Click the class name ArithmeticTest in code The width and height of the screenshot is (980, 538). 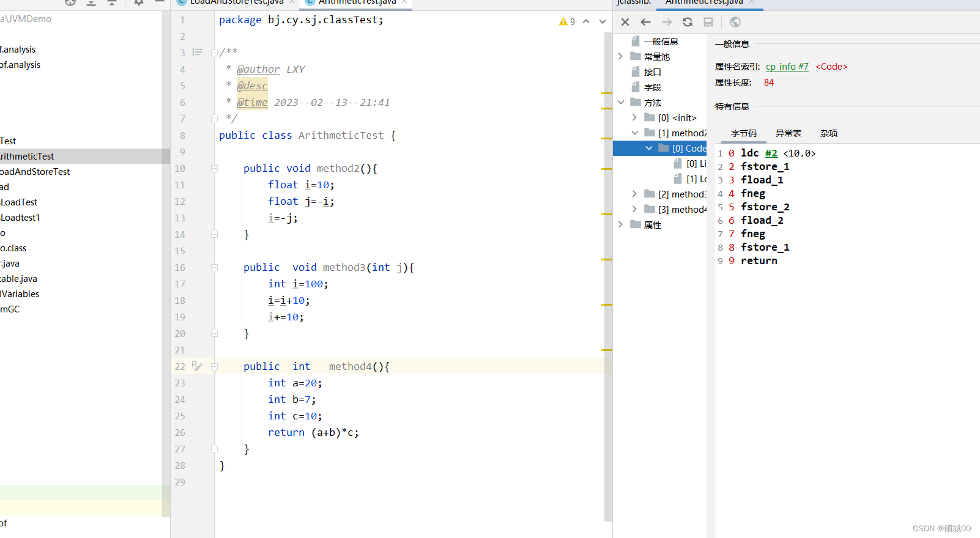point(341,135)
